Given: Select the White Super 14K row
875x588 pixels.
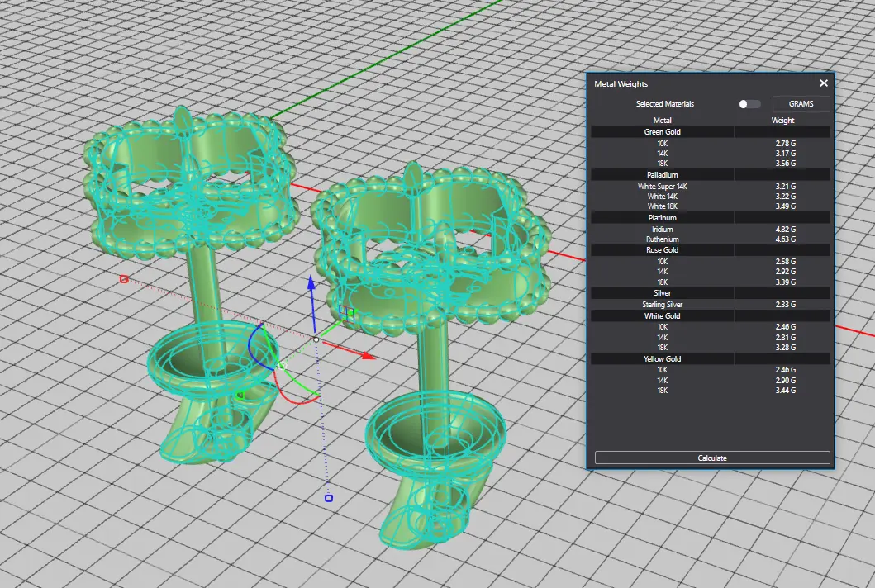Looking at the screenshot, I should (x=711, y=187).
